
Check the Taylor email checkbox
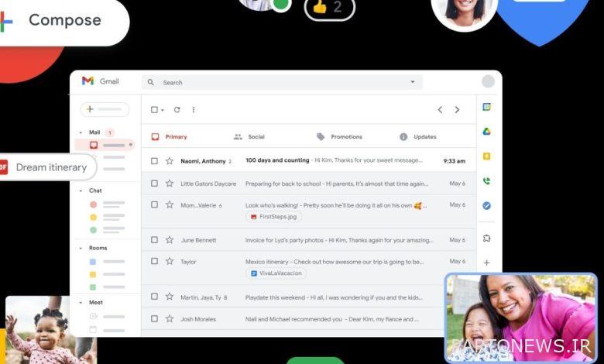click(154, 261)
